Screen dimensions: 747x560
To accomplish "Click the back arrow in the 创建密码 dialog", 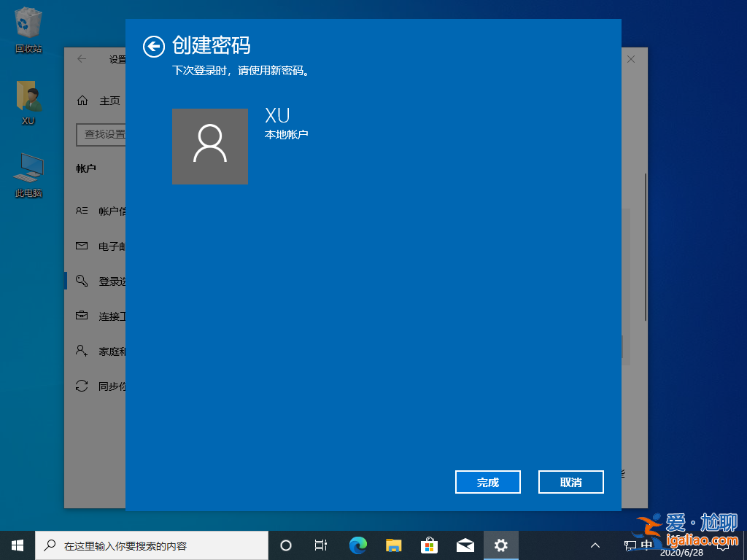I will (x=154, y=47).
